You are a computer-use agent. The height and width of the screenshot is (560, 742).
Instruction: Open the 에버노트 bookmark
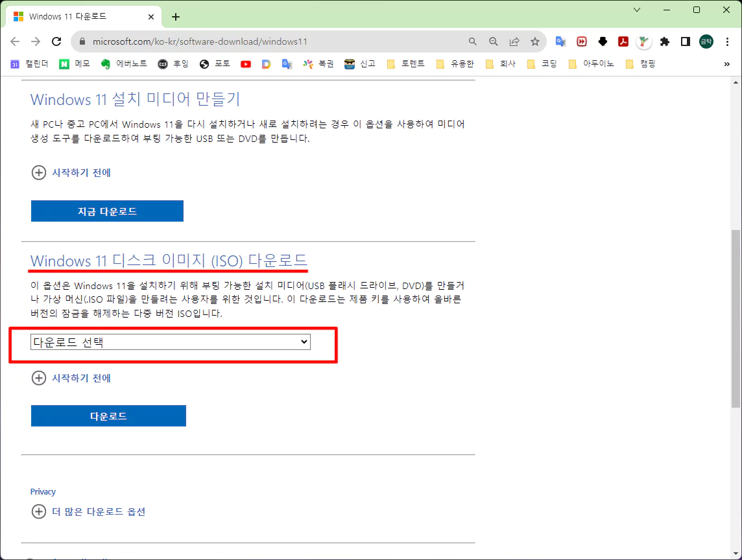click(124, 64)
